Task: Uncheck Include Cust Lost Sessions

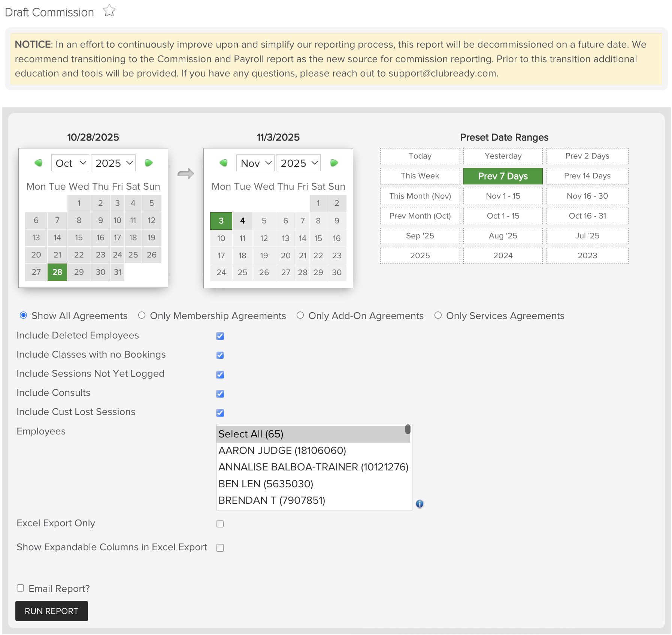Action: [x=220, y=413]
